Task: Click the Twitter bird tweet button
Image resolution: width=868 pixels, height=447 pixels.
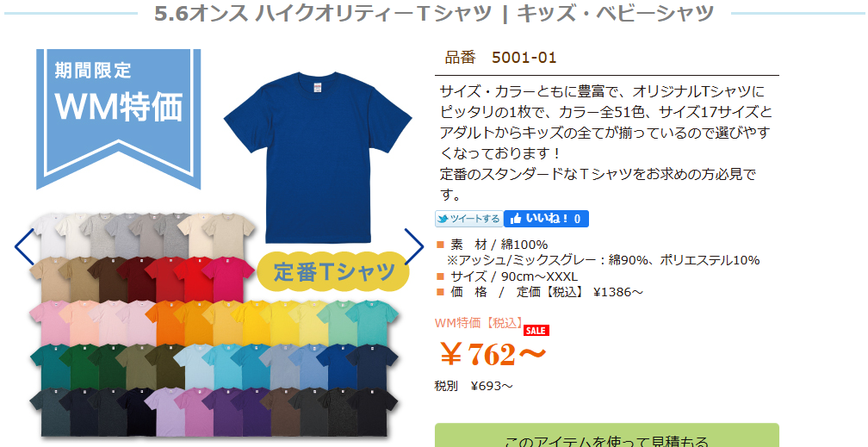Action: pos(468,219)
